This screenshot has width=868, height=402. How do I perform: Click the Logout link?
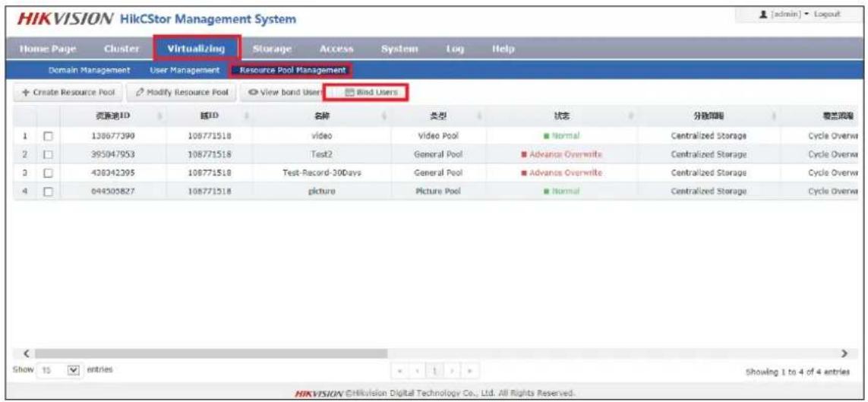coord(827,14)
